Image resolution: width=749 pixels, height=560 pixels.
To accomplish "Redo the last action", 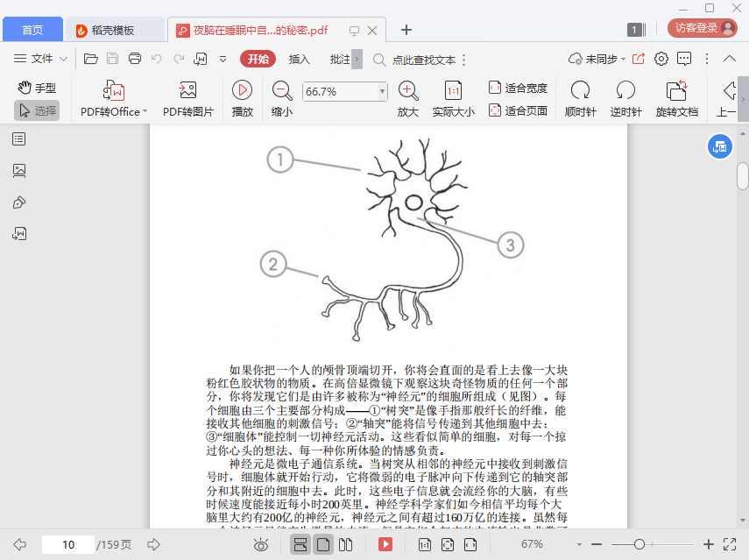I will (x=179, y=59).
